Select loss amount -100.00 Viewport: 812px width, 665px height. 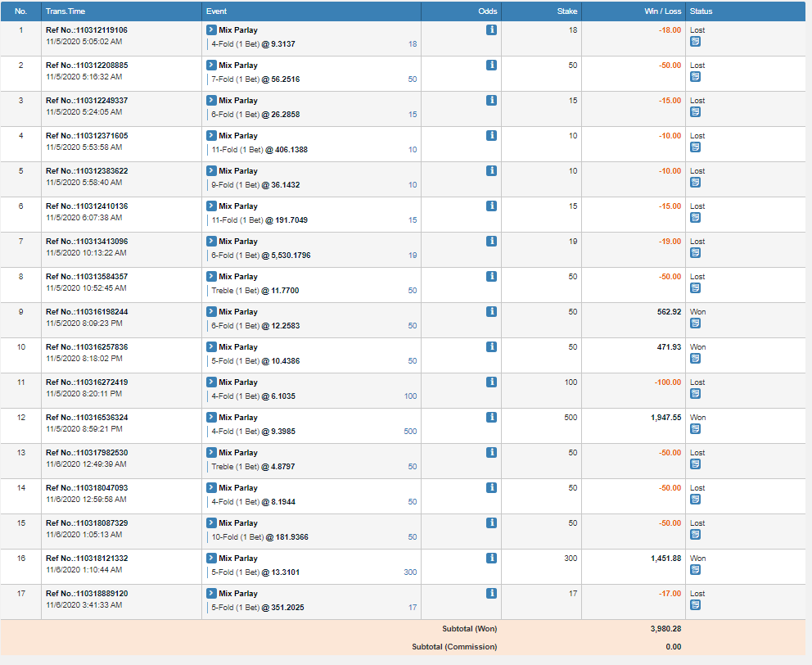668,382
